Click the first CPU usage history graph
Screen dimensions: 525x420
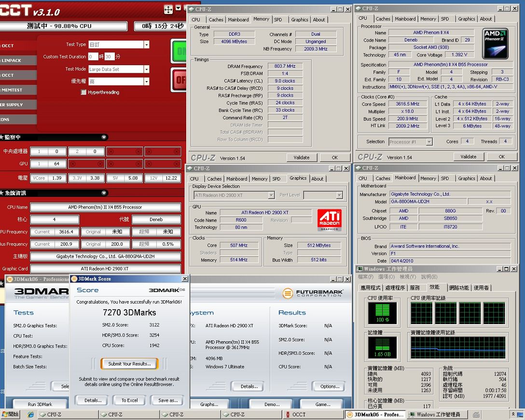pos(422,313)
